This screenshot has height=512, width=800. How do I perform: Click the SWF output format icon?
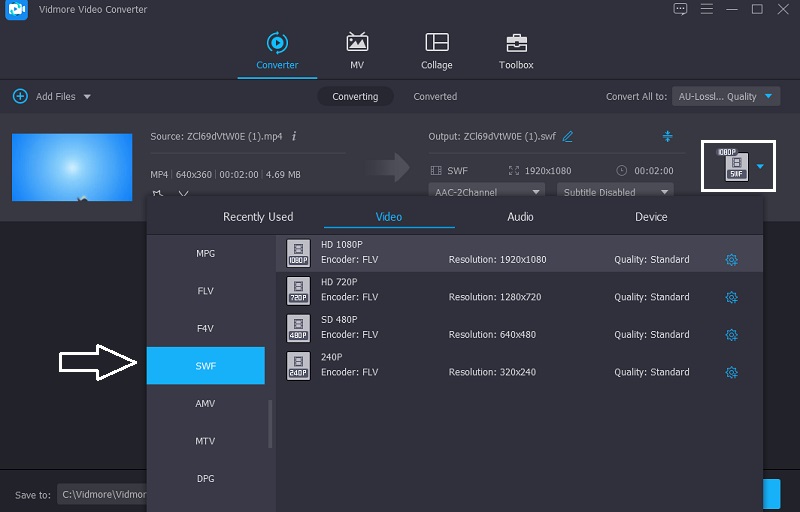pos(736,166)
